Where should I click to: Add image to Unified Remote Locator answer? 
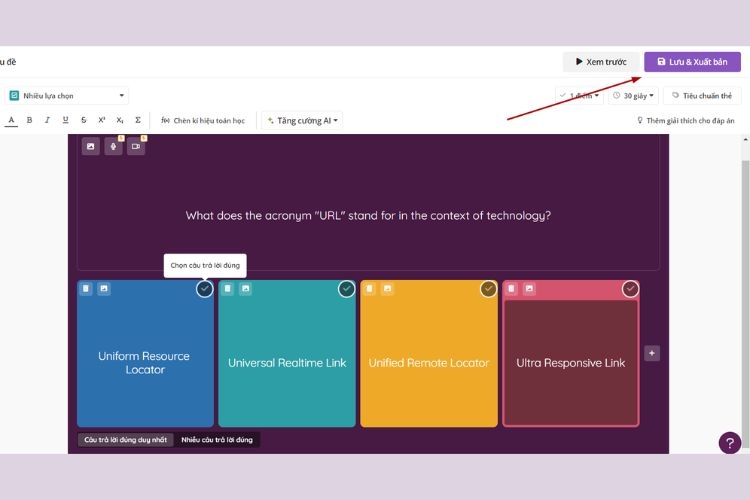click(x=387, y=289)
